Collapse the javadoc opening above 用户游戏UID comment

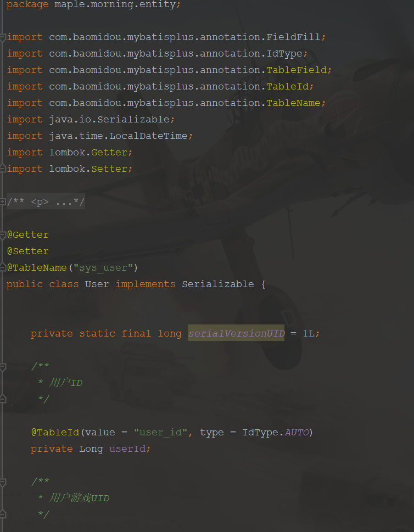point(3,482)
